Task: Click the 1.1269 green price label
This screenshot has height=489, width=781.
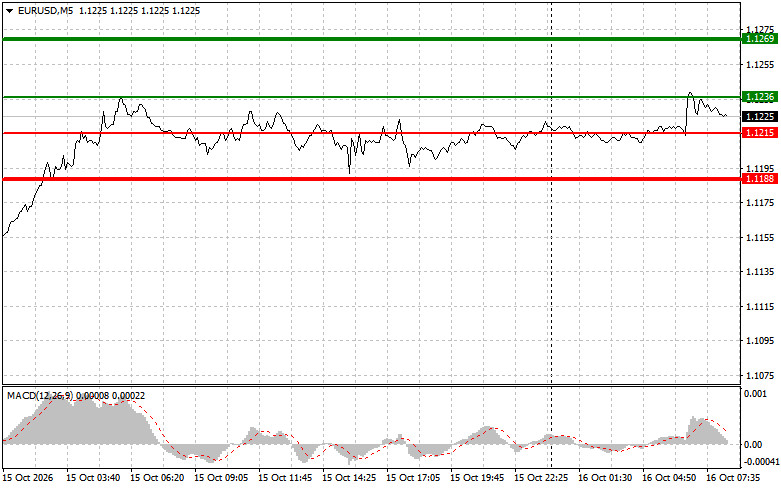Action: [x=760, y=39]
